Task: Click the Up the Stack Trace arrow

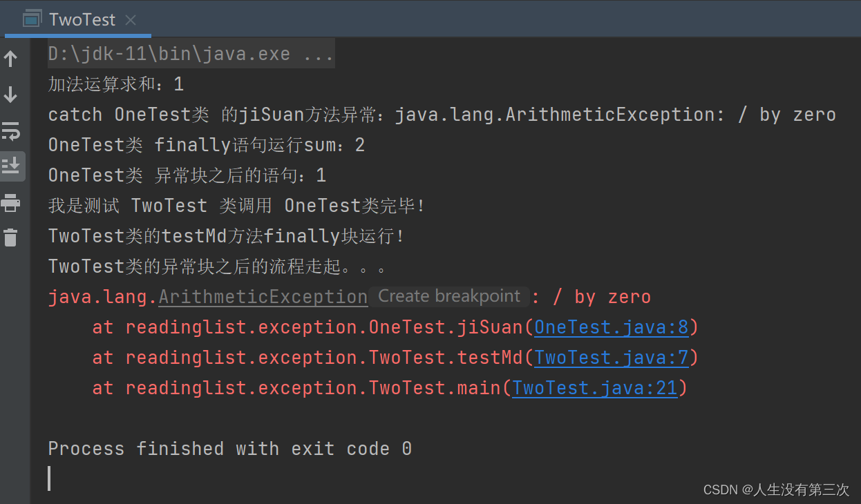Action: pyautogui.click(x=11, y=59)
